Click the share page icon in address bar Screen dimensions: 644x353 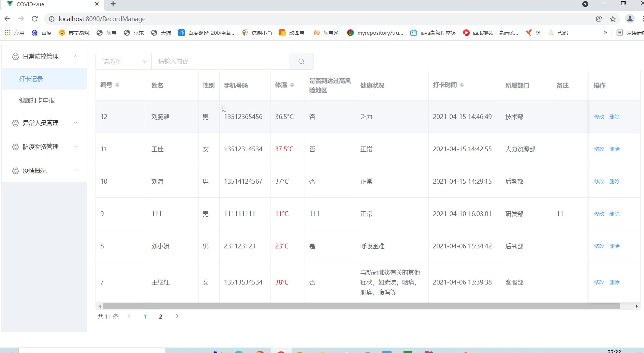click(599, 19)
